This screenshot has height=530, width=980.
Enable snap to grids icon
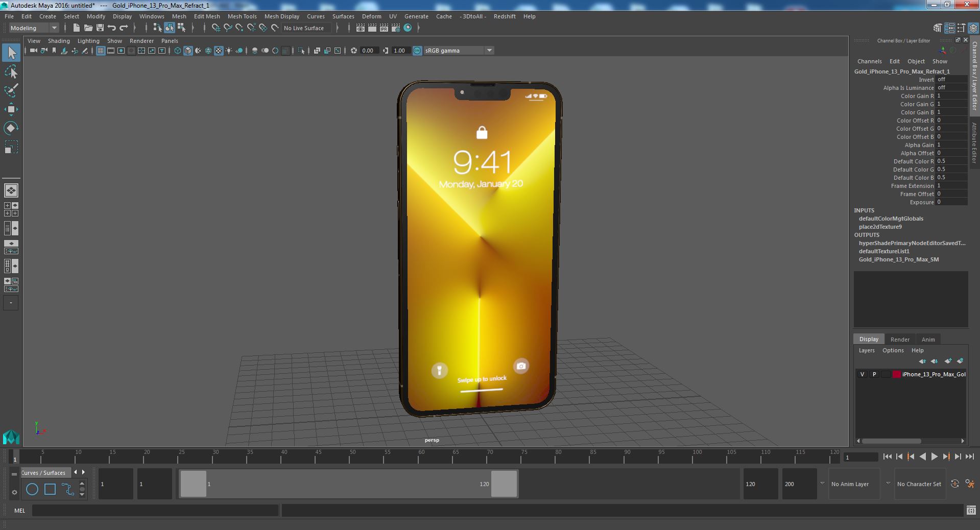click(x=216, y=28)
